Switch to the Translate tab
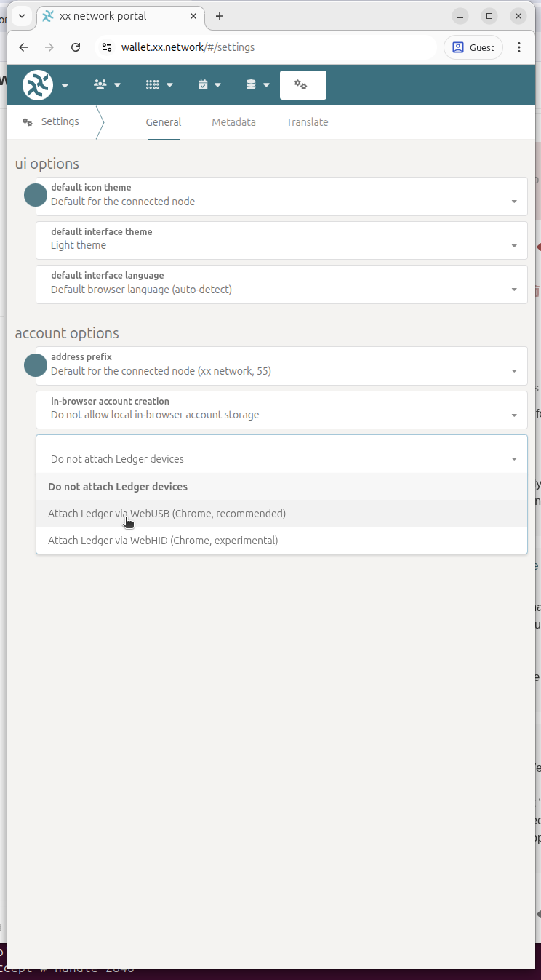Image resolution: width=541 pixels, height=980 pixels. click(x=307, y=122)
